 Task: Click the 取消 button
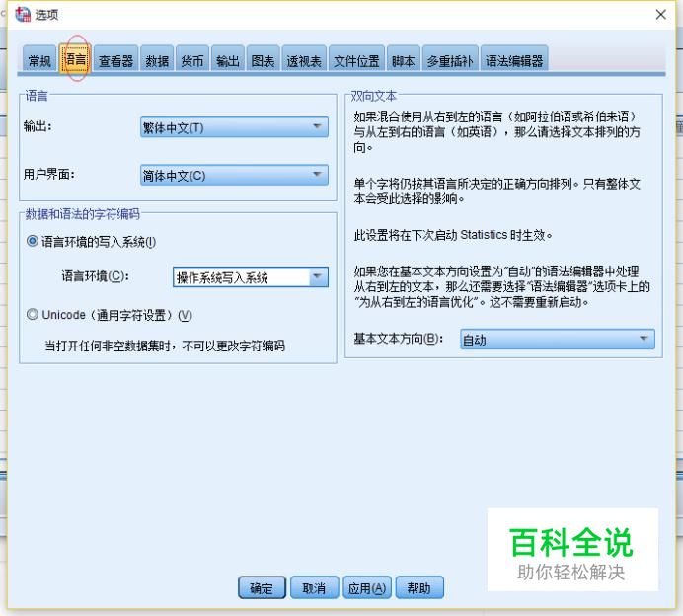point(314,588)
